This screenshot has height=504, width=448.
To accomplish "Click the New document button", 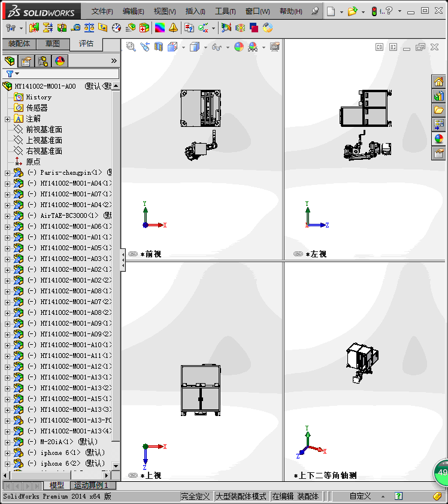I will 331,11.
